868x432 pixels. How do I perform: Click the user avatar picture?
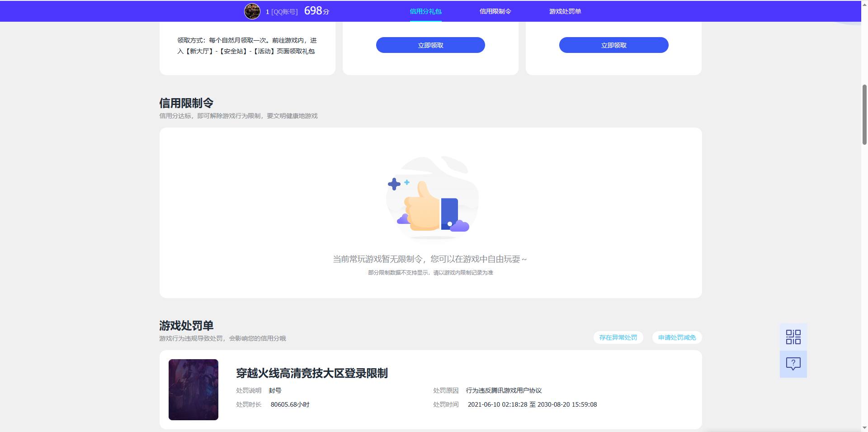[252, 11]
